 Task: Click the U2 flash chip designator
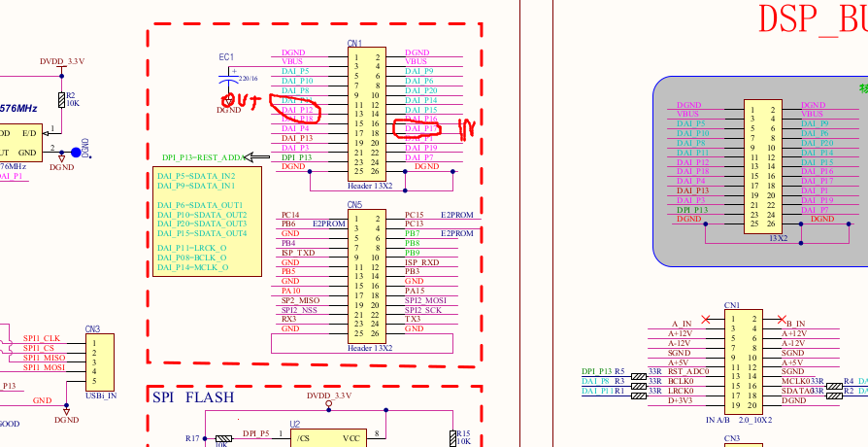(295, 425)
